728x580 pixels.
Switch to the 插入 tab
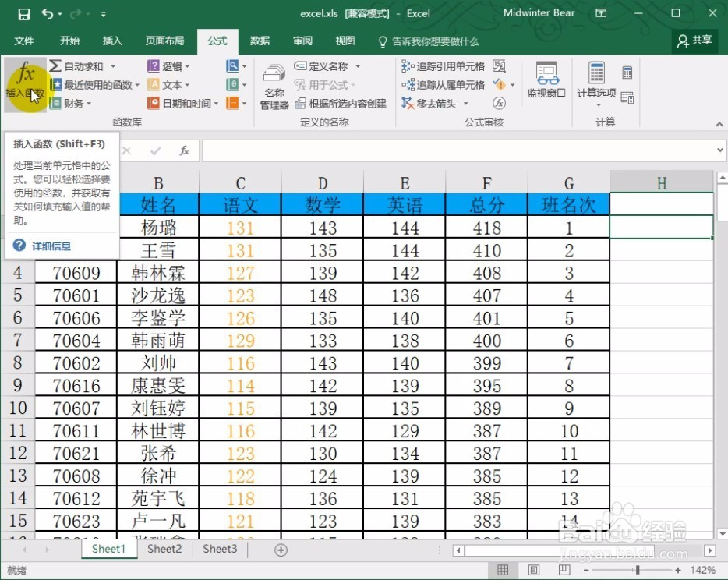112,41
